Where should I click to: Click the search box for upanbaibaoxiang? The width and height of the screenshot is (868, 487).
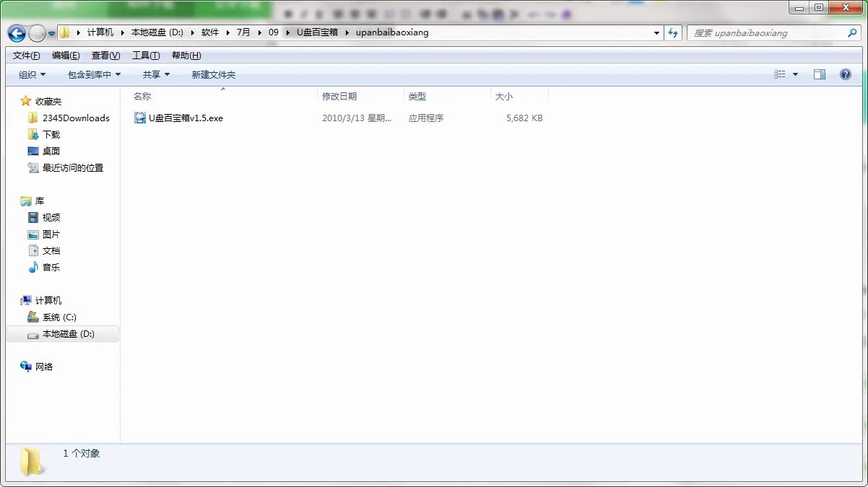click(x=765, y=33)
